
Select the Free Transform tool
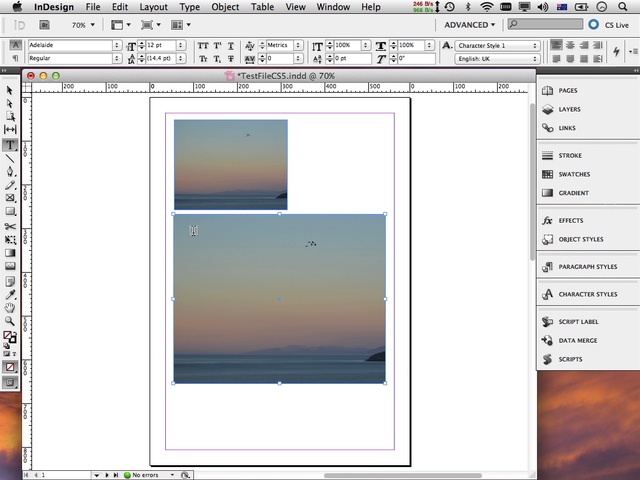pos(10,240)
